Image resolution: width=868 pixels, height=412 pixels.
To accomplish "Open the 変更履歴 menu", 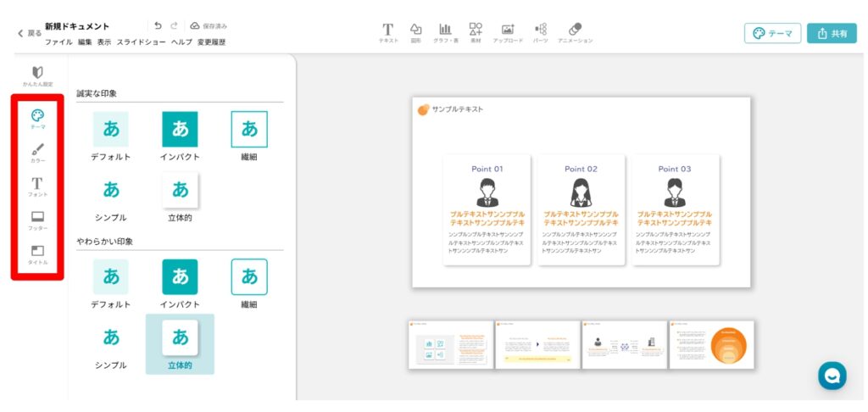I will coord(211,42).
